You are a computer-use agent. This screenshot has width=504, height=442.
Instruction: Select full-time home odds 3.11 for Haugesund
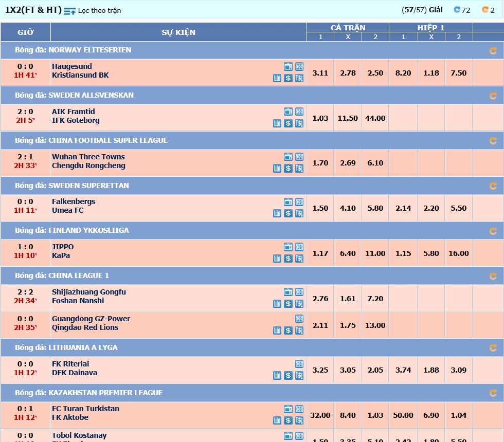[320, 73]
